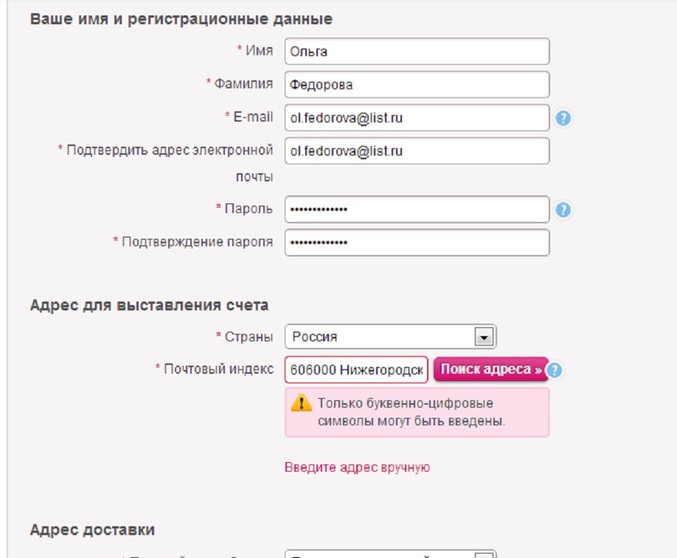Click the Подтверждение пароля input field
The width and height of the screenshot is (677, 558).
(x=416, y=243)
